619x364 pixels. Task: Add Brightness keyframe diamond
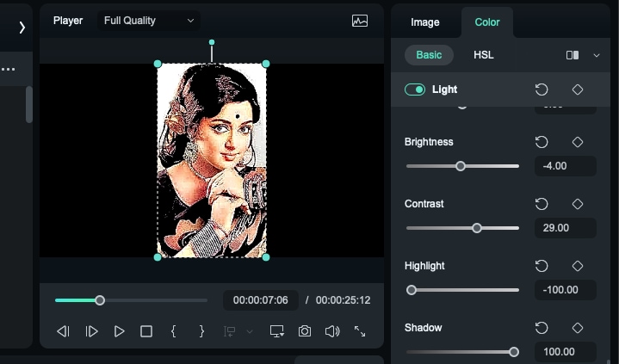pos(578,142)
